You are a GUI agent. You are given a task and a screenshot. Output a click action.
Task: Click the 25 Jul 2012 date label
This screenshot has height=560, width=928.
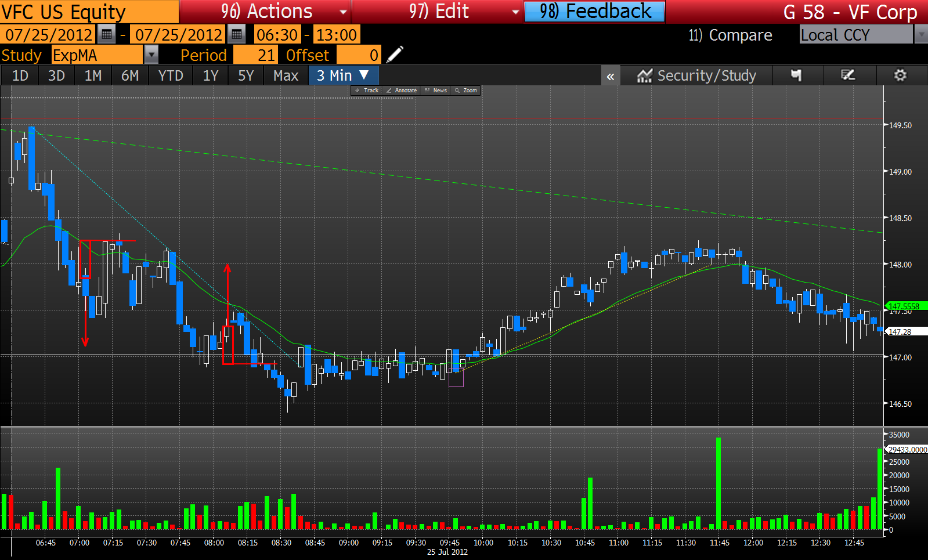click(x=447, y=552)
